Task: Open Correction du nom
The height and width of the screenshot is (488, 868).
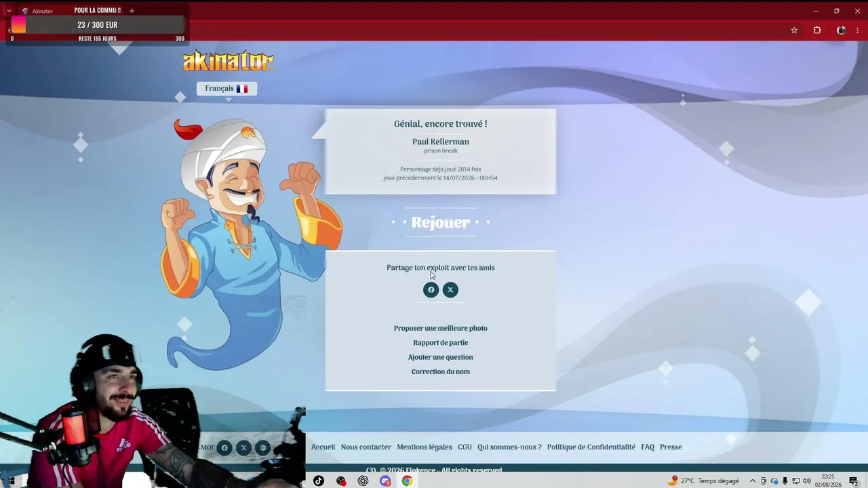Action: [441, 371]
